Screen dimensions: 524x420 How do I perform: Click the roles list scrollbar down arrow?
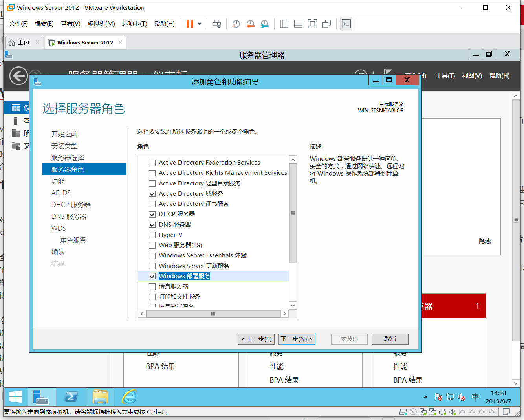pyautogui.click(x=292, y=305)
